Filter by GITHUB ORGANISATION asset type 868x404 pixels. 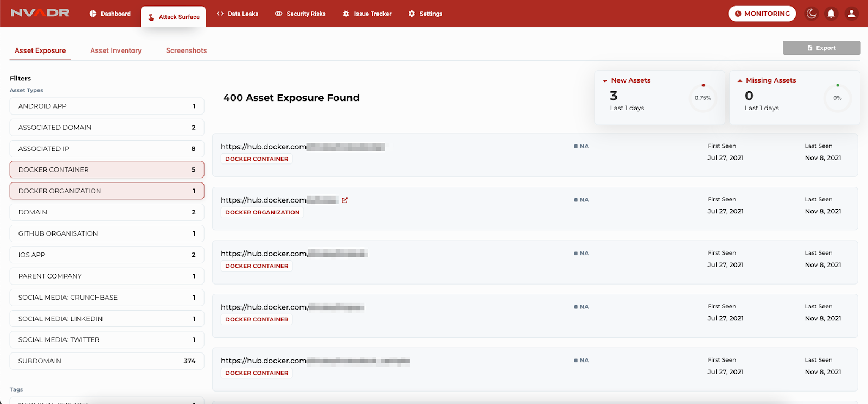(x=107, y=233)
